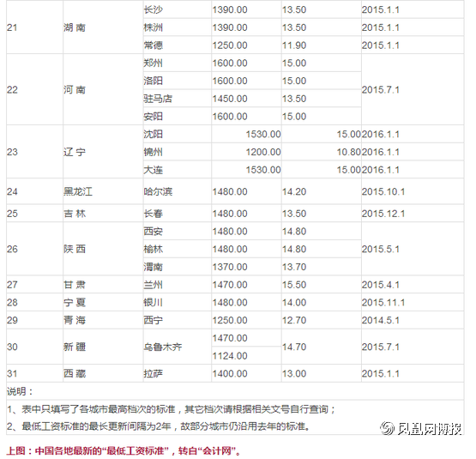The height and width of the screenshot is (459, 476).
Task: Click 银川 hourly wage 14.00
Action: point(321,302)
